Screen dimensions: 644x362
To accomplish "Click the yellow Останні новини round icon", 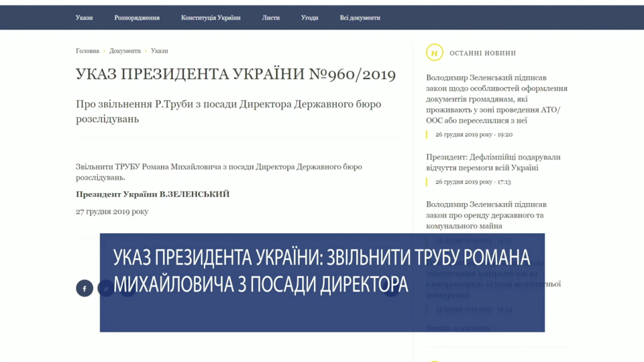I will pos(434,52).
